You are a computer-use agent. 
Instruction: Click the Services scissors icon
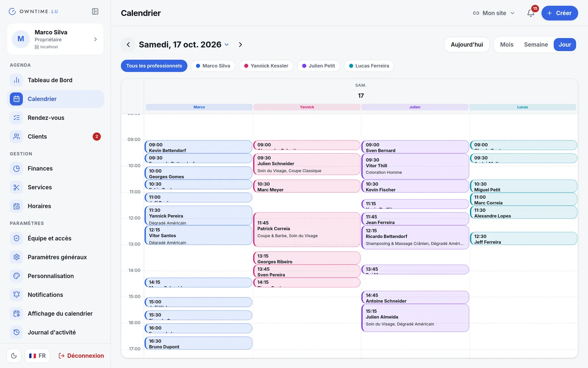[17, 187]
